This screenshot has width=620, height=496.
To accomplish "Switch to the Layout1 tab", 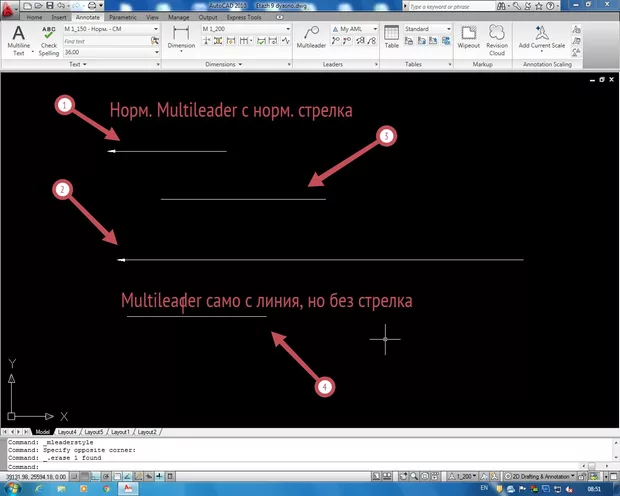I will tap(121, 431).
